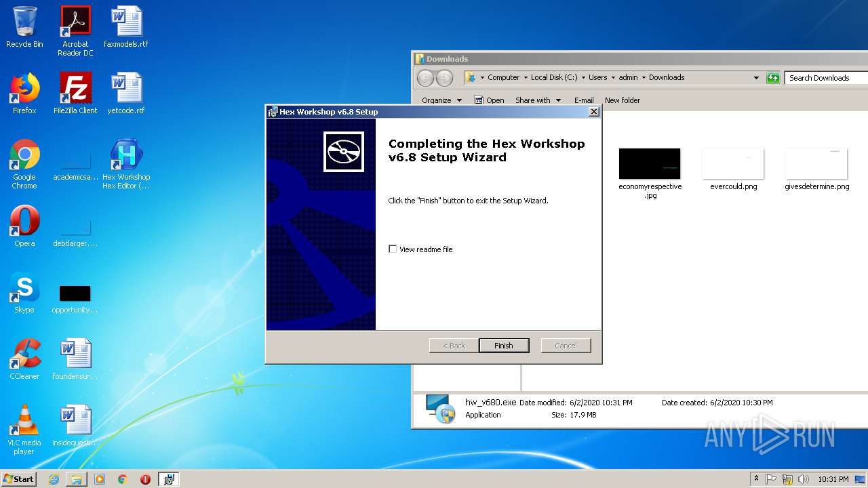Screen dimensions: 868x488
Task: Open Hex Workshop Hex Editor shortcut
Action: coord(126,164)
